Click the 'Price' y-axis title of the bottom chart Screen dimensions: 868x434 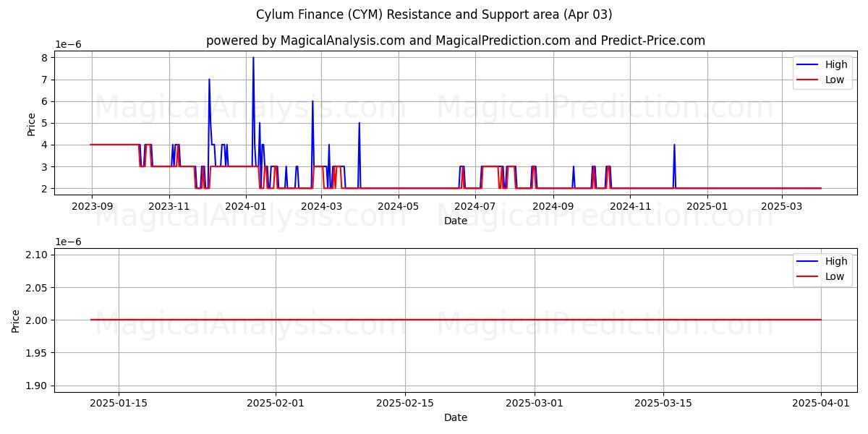(16, 320)
